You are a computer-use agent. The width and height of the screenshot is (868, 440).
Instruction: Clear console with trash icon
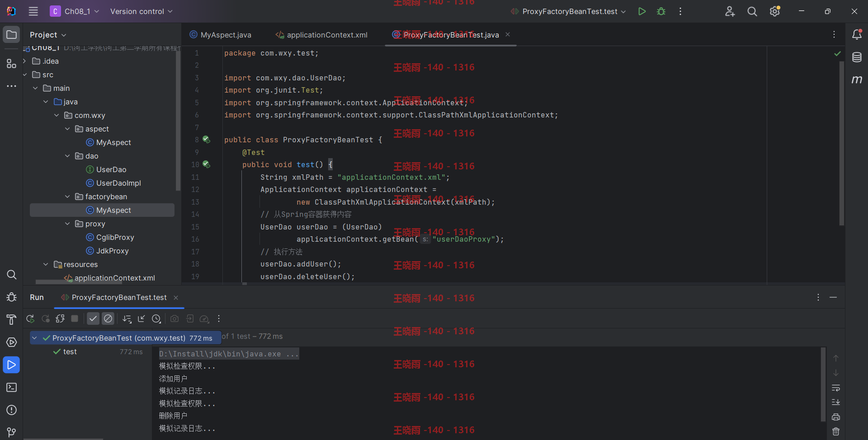coord(836,431)
